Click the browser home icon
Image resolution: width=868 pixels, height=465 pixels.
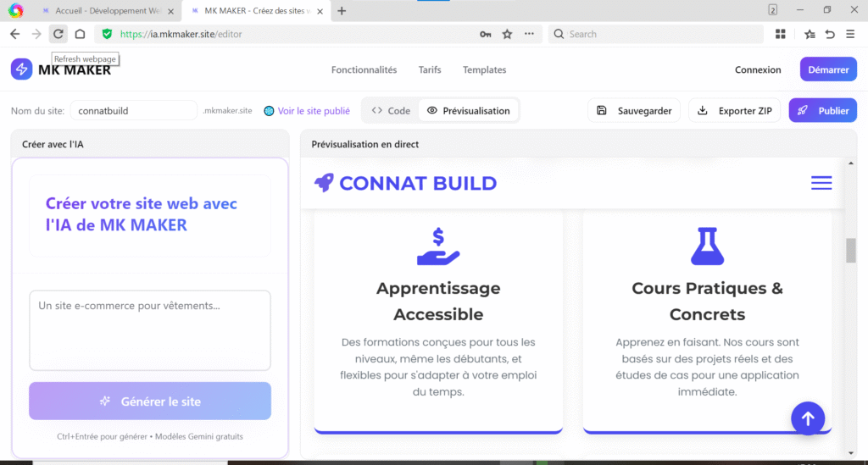(x=80, y=34)
